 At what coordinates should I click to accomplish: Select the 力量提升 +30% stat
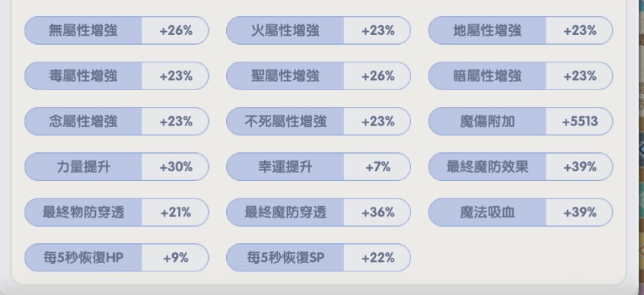tap(116, 167)
